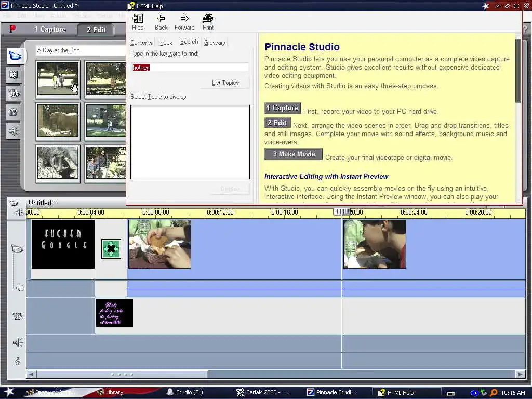Click the 0:00:24.00 mark on timescale

tap(414, 212)
